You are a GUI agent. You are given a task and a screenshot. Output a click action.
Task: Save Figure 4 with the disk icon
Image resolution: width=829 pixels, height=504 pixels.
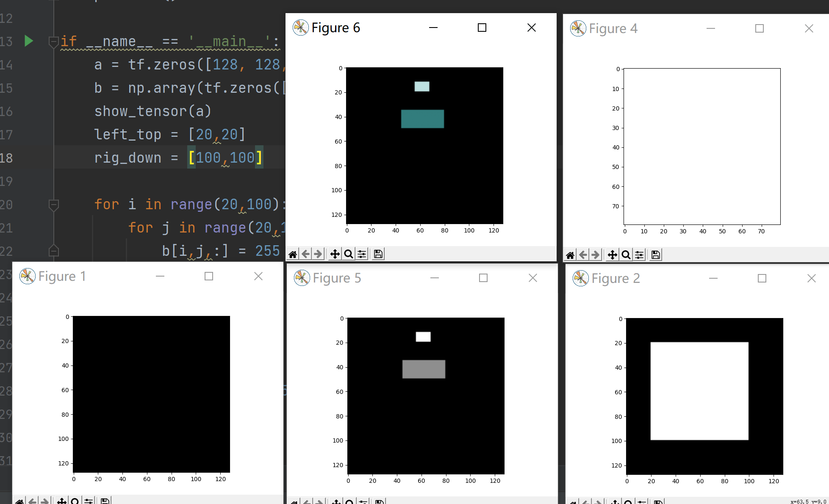(x=656, y=255)
